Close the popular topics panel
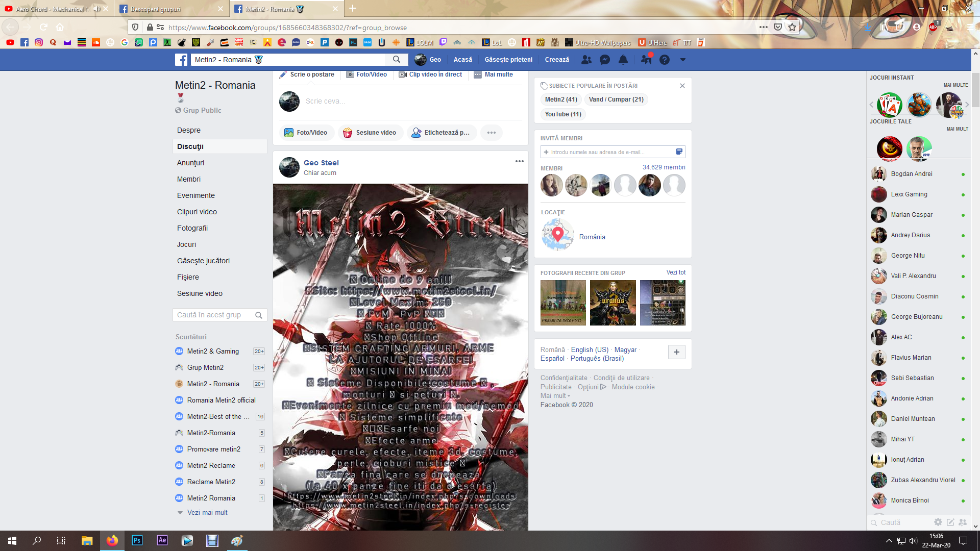Viewport: 980px width, 551px height. click(x=682, y=86)
